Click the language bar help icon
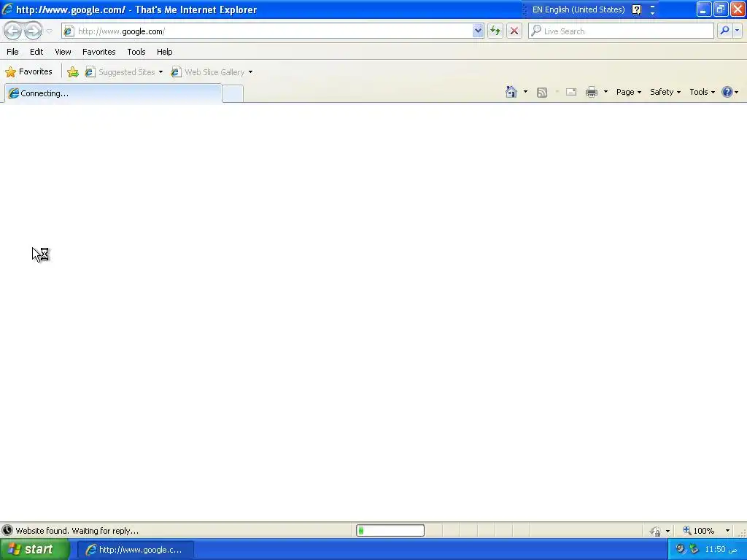Viewport: 747px width, 560px height. click(x=636, y=9)
